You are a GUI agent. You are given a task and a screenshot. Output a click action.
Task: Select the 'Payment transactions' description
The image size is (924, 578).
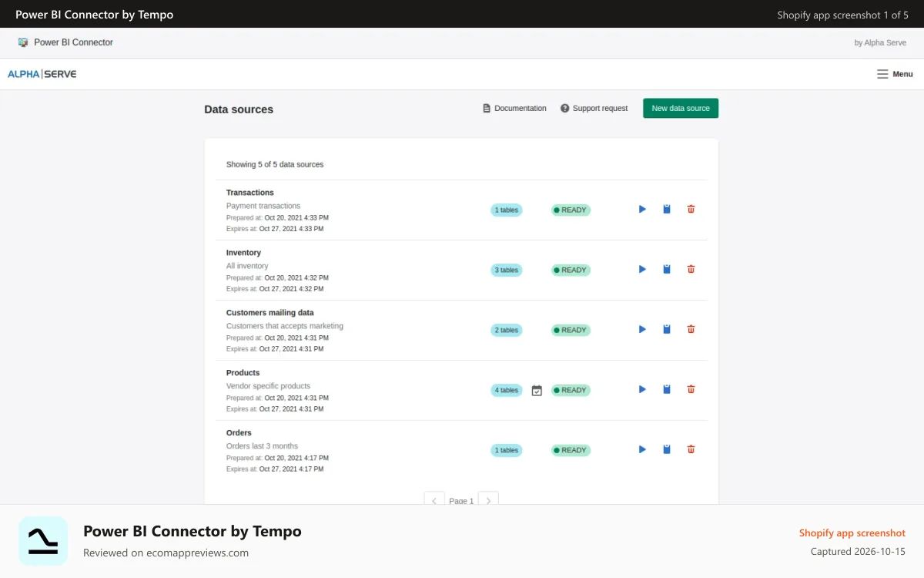(263, 206)
